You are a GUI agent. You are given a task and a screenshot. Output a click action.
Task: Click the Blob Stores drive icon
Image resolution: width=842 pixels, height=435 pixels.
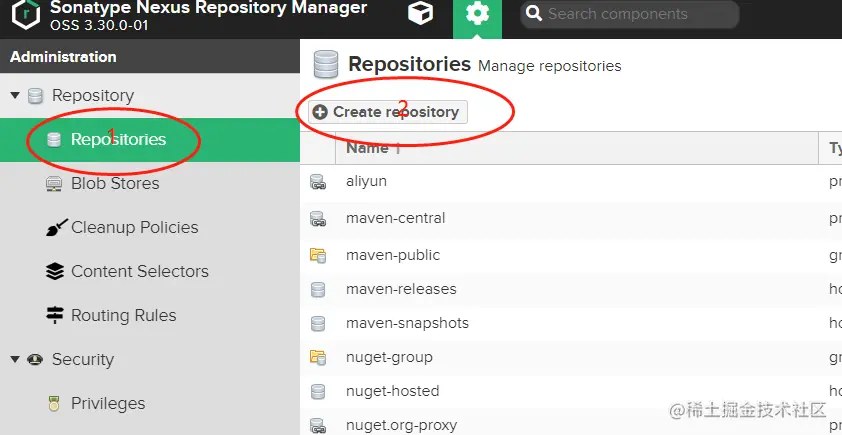[x=54, y=184]
